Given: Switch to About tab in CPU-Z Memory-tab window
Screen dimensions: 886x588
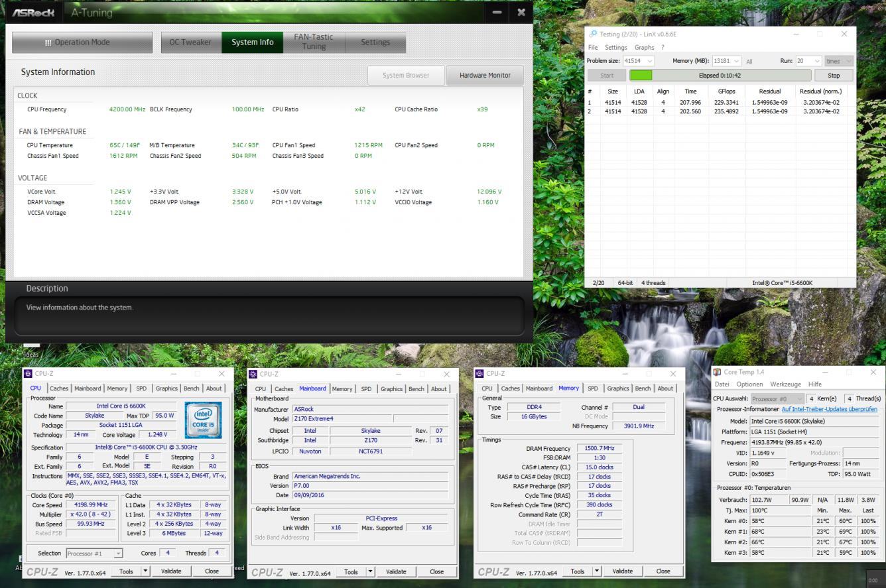Looking at the screenshot, I should pyautogui.click(x=665, y=388).
